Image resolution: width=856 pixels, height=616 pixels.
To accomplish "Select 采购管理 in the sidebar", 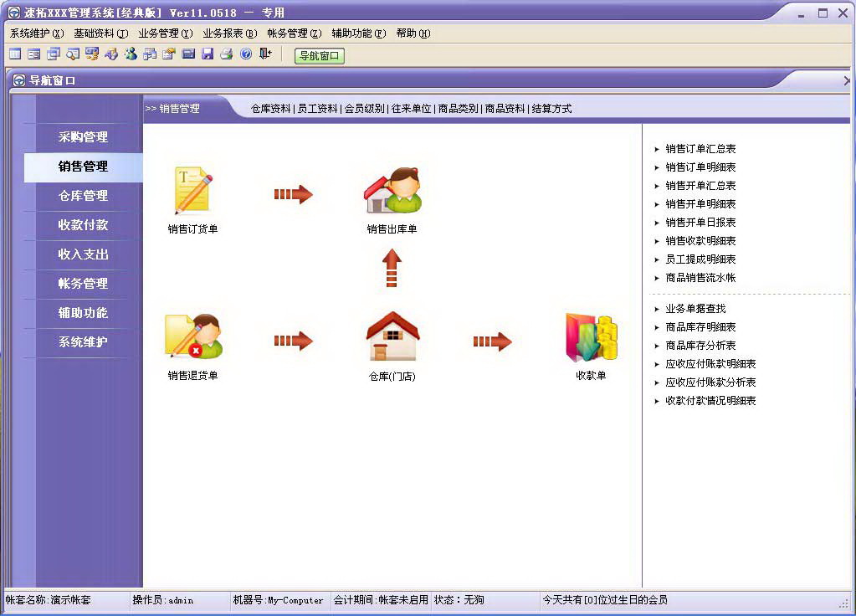I will pyautogui.click(x=83, y=137).
